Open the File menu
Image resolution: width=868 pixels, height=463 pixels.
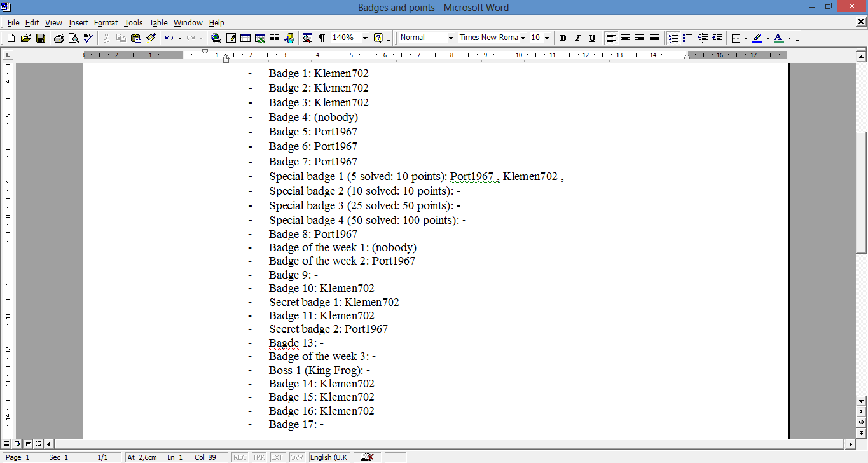(x=13, y=22)
